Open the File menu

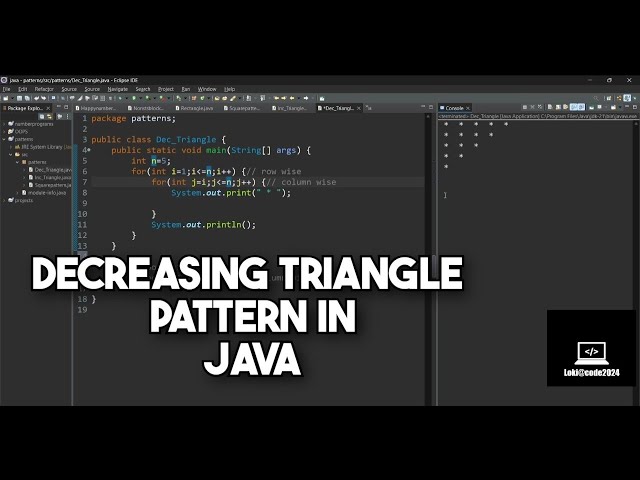[x=7, y=89]
